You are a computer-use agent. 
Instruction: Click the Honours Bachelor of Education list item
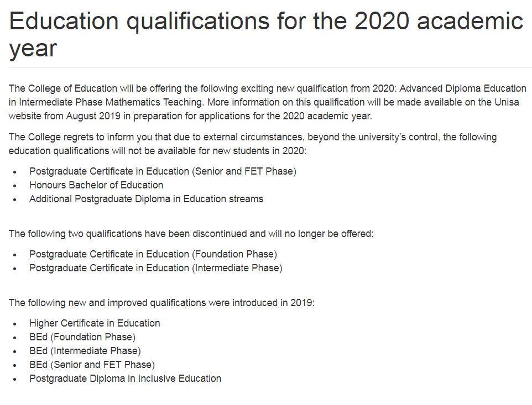click(96, 185)
